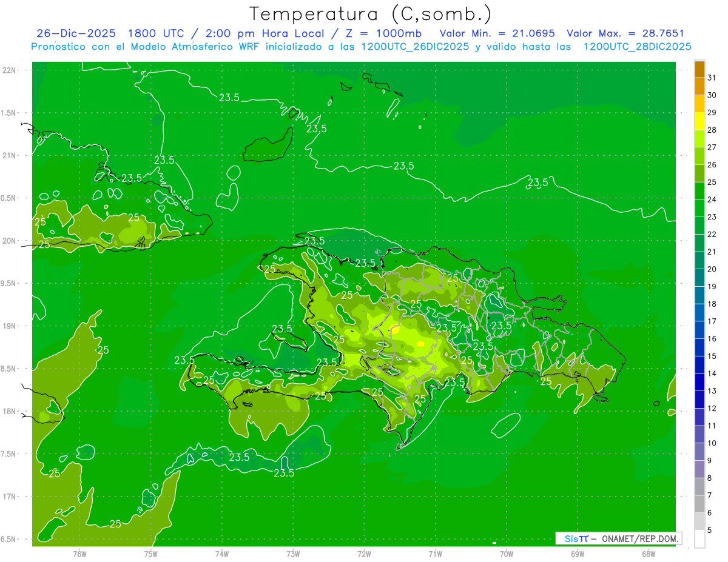728x562 pixels.
Task: Click the legend value "15"
Action: [712, 356]
